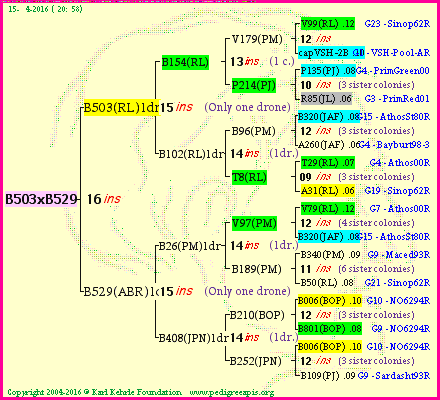Click 16 ins year label at root
This screenshot has width=440, height=400.
point(103,199)
